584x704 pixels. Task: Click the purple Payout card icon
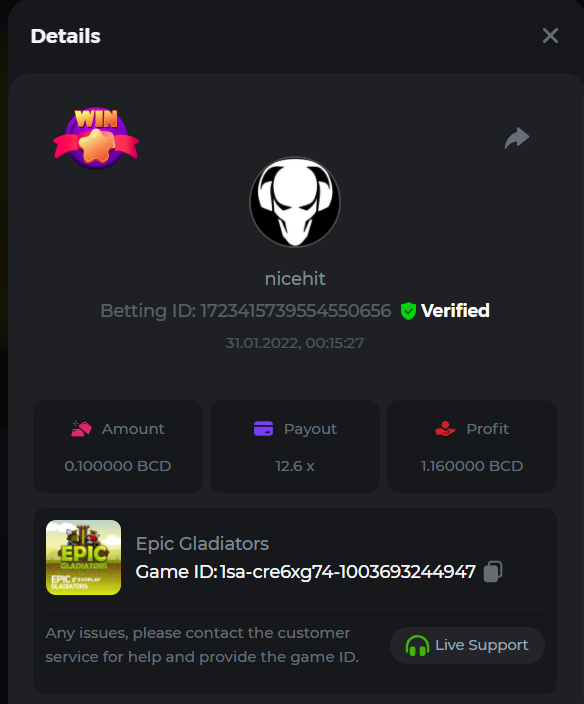pos(263,428)
